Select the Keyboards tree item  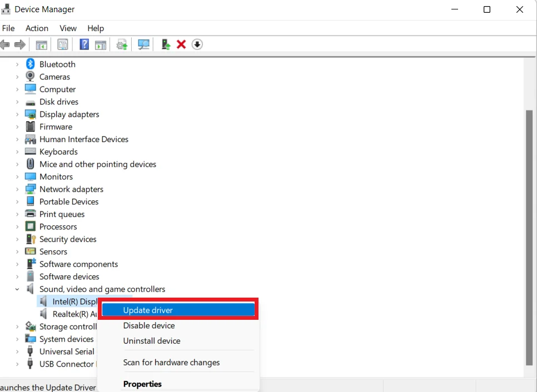pos(58,152)
